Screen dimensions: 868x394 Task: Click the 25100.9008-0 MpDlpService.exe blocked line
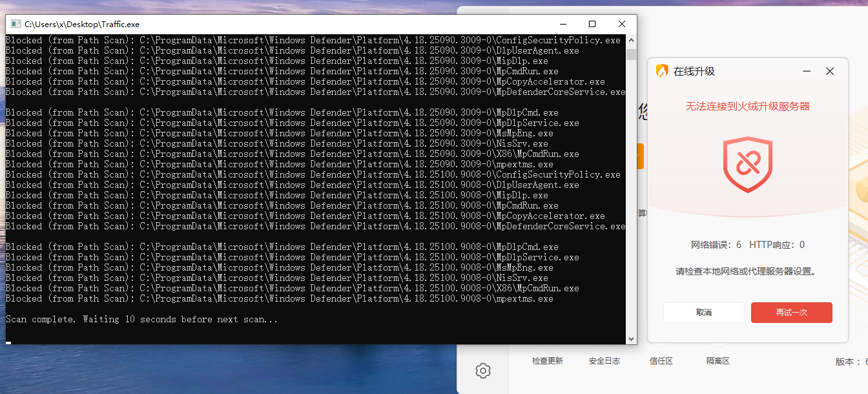tap(292, 257)
